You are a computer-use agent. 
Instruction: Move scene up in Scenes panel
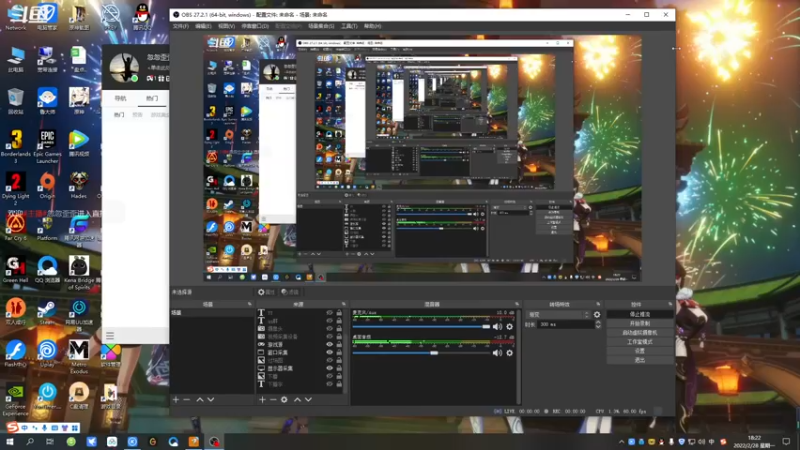200,399
